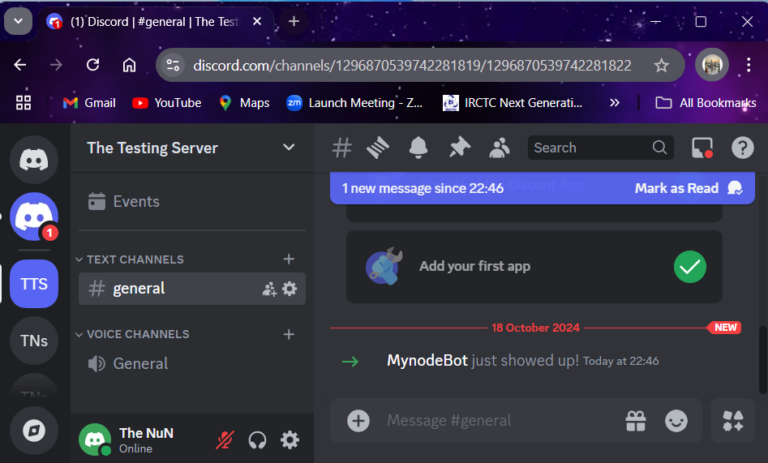View site information icon

(x=172, y=65)
